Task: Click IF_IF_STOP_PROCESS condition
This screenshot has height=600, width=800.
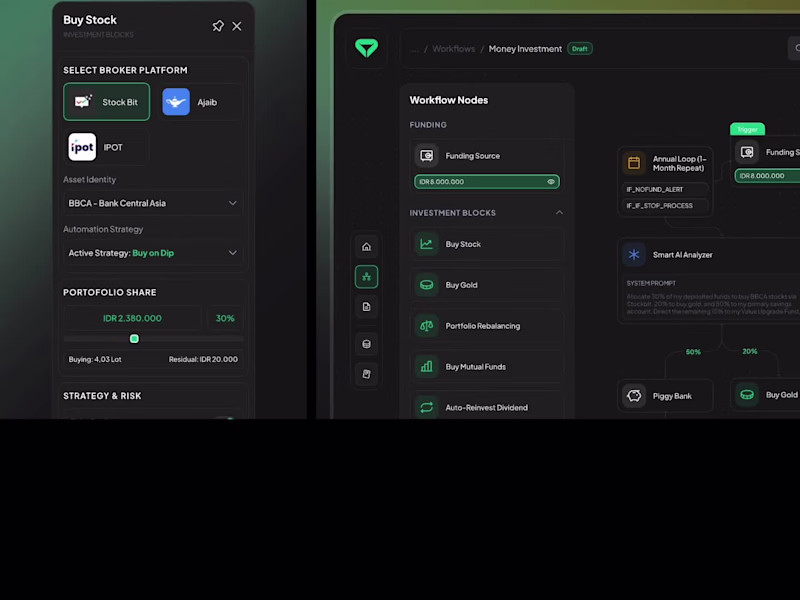Action: [665, 206]
